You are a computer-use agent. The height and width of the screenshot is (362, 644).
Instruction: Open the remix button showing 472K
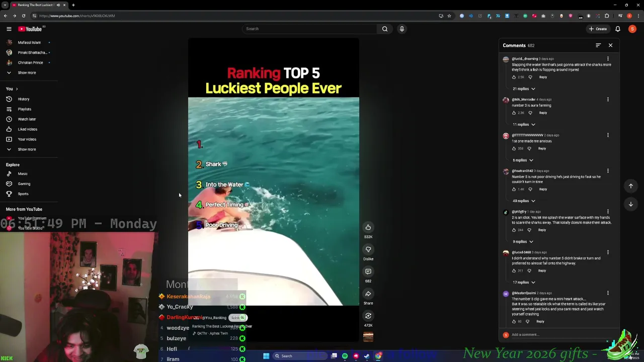coord(368,316)
